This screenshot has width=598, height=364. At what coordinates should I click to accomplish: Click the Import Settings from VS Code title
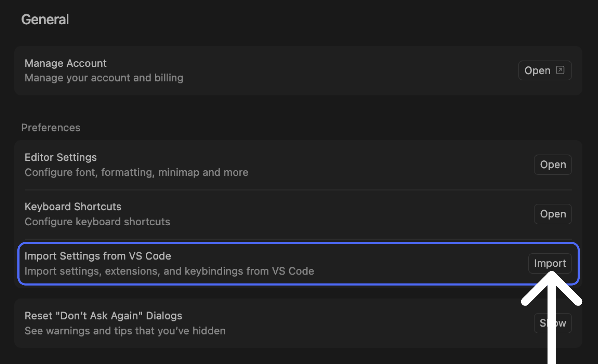pyautogui.click(x=98, y=256)
